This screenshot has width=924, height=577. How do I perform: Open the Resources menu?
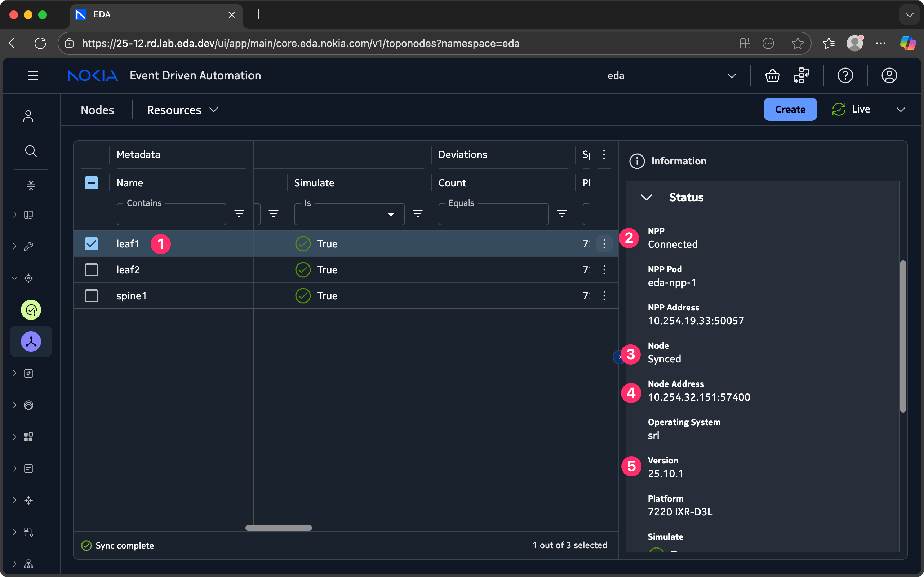[x=182, y=110]
